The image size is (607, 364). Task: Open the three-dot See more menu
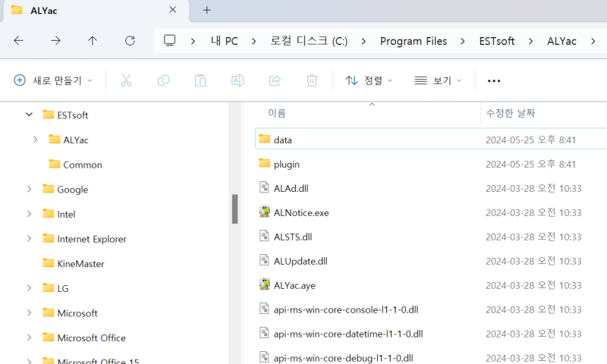pyautogui.click(x=494, y=81)
